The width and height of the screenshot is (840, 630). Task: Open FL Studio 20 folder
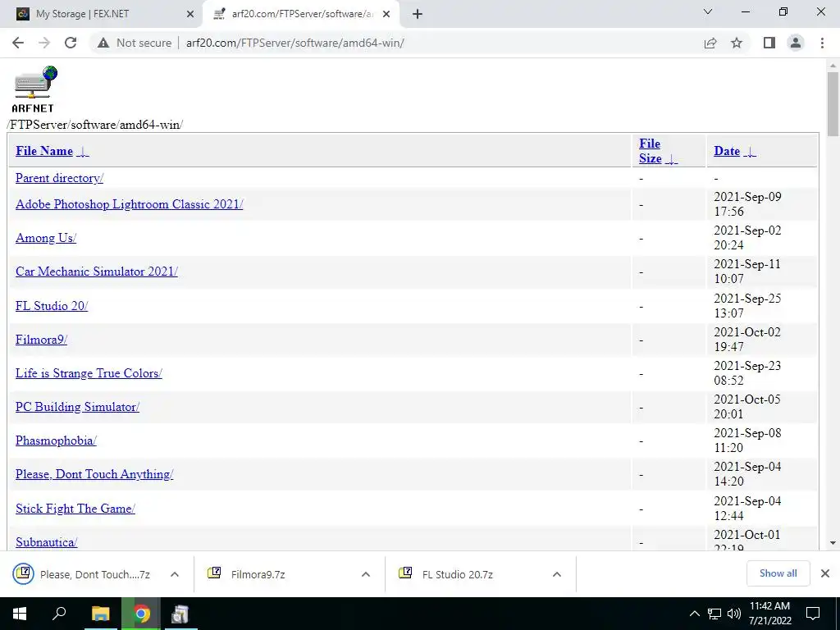(52, 306)
